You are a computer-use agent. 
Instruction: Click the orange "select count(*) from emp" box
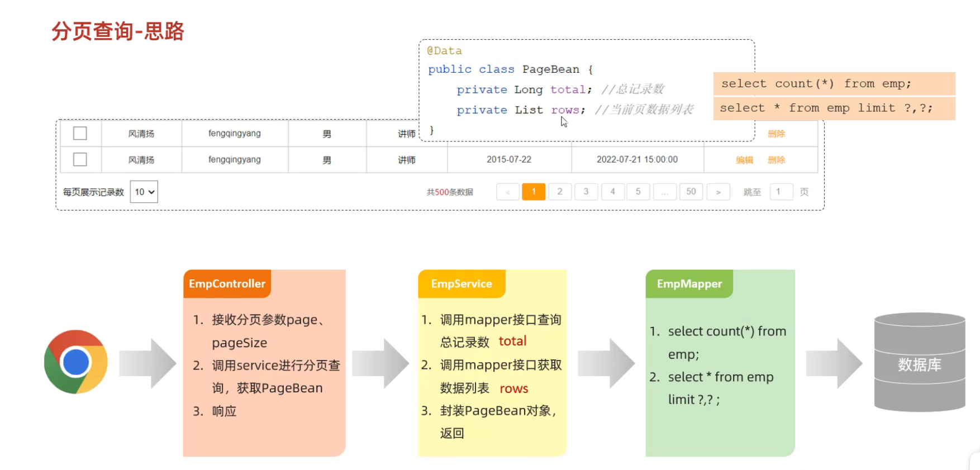click(x=834, y=84)
